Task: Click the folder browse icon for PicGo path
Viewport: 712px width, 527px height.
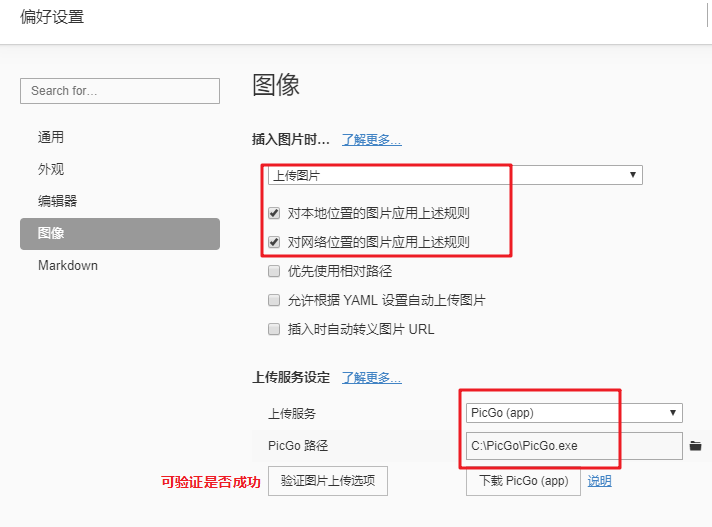Action: coord(696,445)
